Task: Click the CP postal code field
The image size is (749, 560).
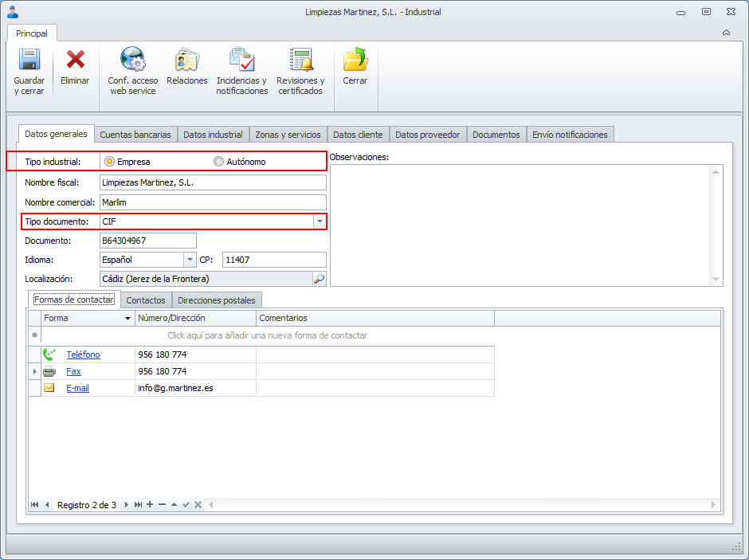Action: 274,260
